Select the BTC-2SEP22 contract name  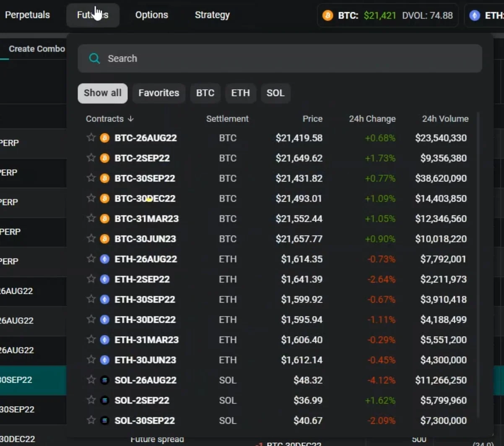pyautogui.click(x=142, y=158)
